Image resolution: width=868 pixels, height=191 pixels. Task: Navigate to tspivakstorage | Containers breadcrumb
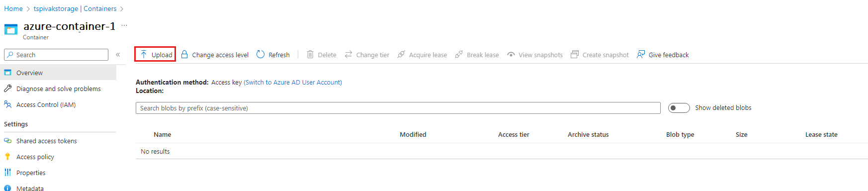click(75, 8)
